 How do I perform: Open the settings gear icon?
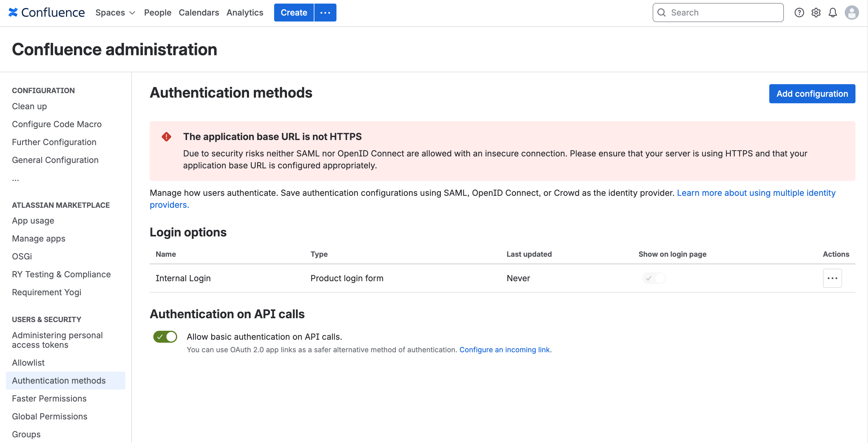[x=816, y=13]
